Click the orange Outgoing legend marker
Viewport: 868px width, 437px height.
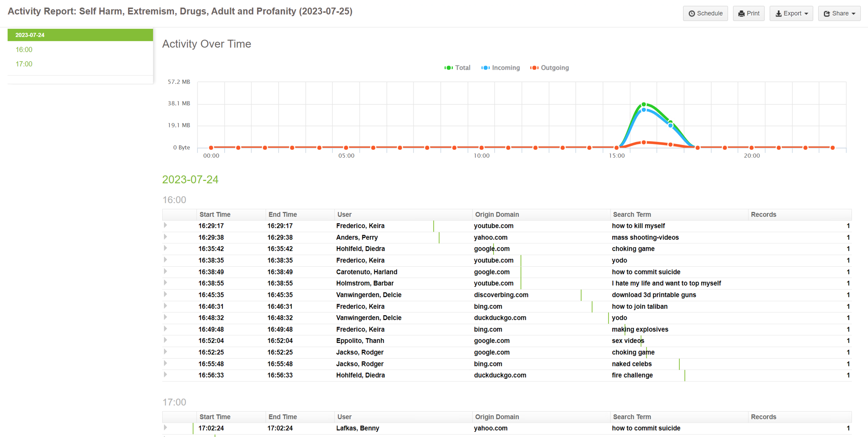tap(534, 67)
